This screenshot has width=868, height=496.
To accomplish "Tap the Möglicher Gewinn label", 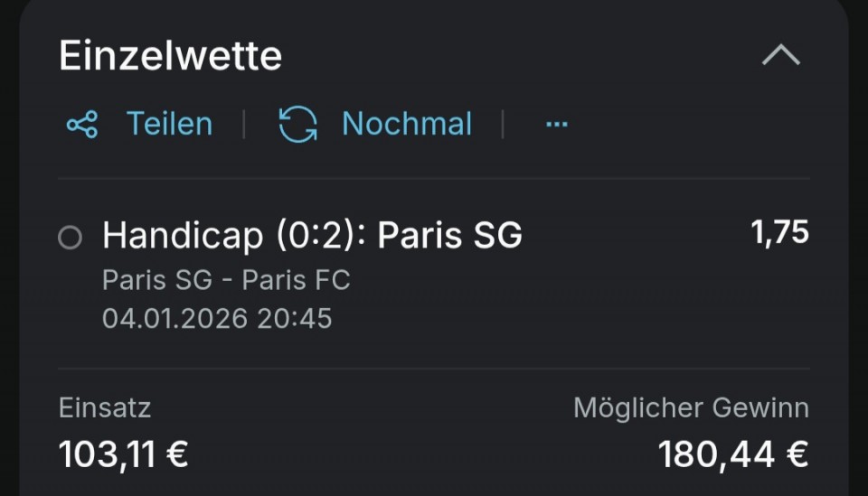I will pos(691,408).
